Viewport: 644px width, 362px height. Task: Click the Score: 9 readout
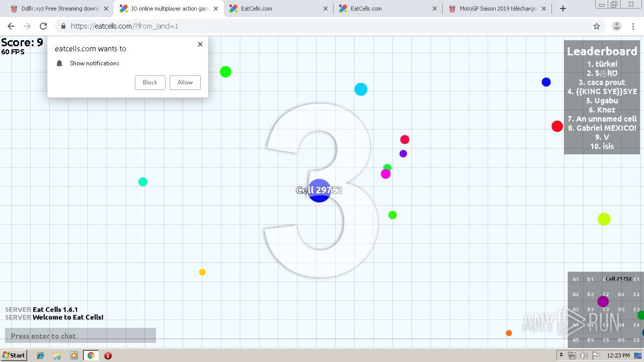(x=22, y=42)
